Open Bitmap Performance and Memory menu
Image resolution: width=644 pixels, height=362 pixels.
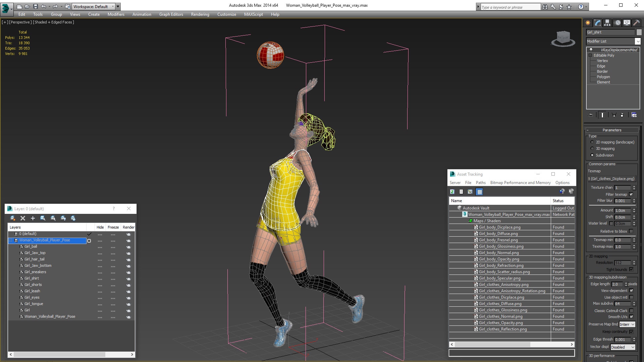520,183
